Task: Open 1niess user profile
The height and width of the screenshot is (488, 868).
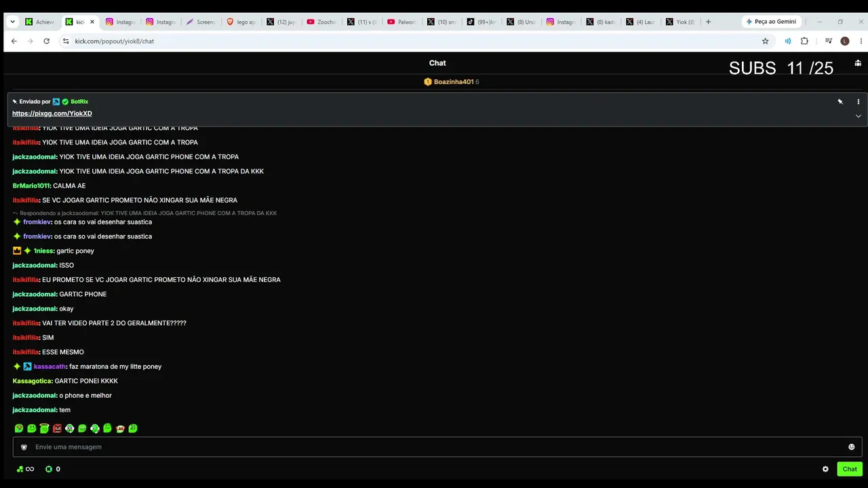Action: point(43,251)
